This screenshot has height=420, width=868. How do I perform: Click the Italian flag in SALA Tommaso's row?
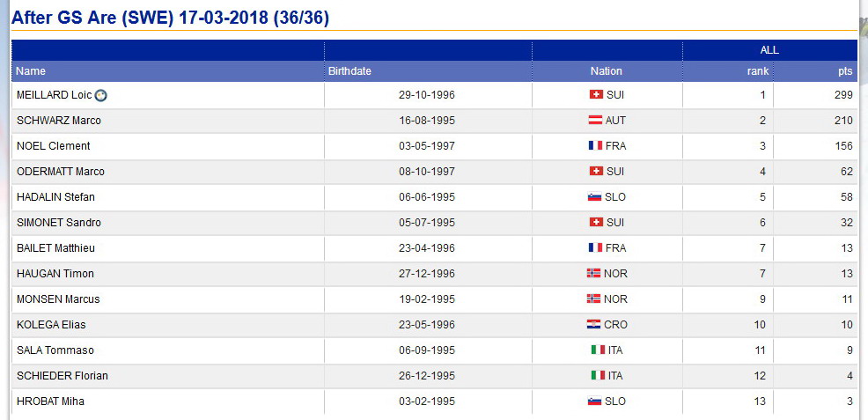[598, 350]
